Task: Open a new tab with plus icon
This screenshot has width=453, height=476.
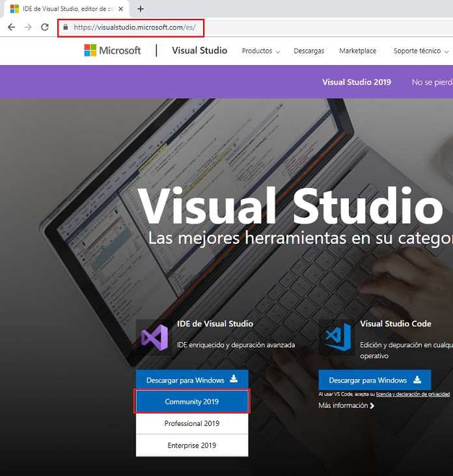Action: (x=141, y=9)
